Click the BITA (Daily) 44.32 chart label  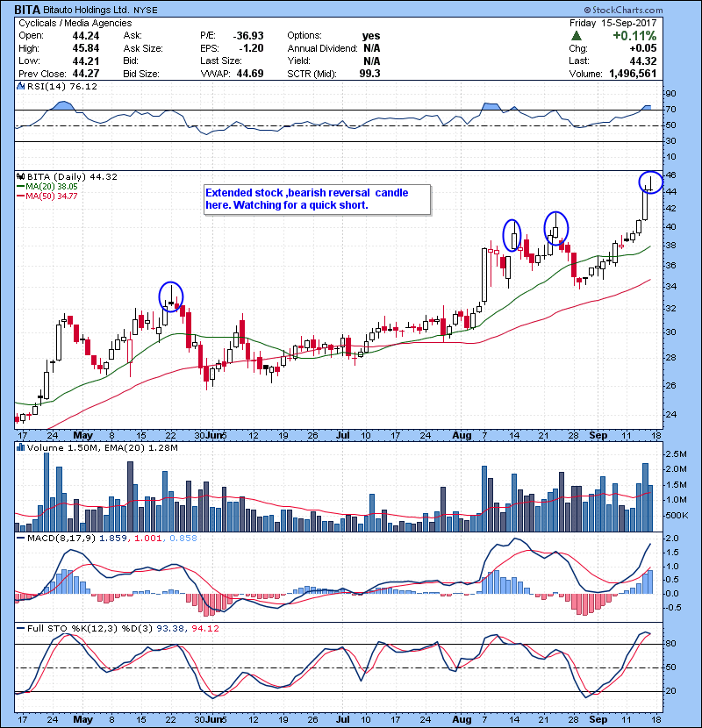point(72,177)
